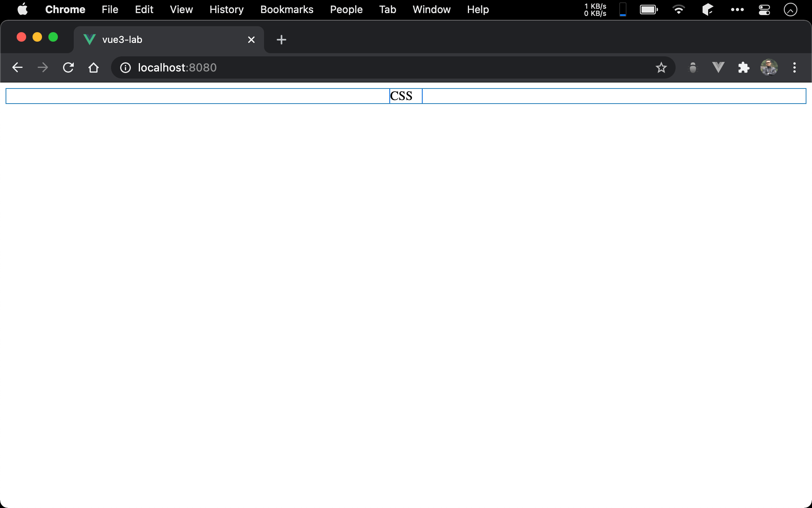
Task: View site information icon
Action: 125,67
